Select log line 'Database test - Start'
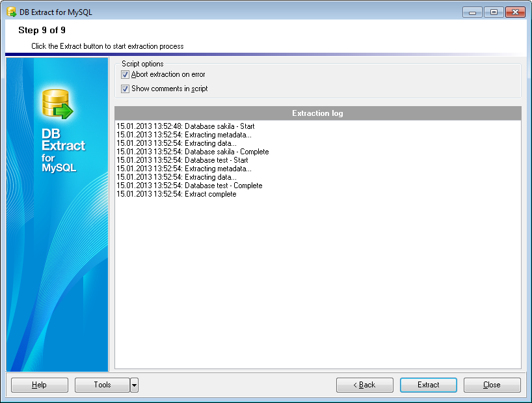The width and height of the screenshot is (532, 403). [x=183, y=160]
